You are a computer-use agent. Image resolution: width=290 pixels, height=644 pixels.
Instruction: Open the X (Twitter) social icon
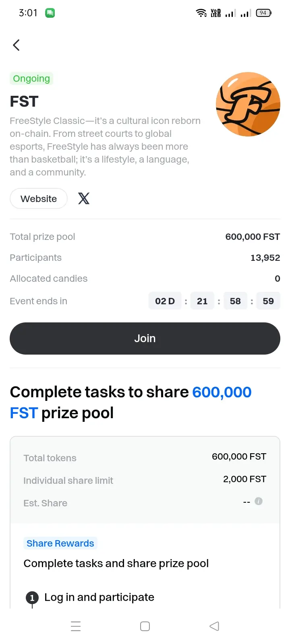pyautogui.click(x=84, y=198)
